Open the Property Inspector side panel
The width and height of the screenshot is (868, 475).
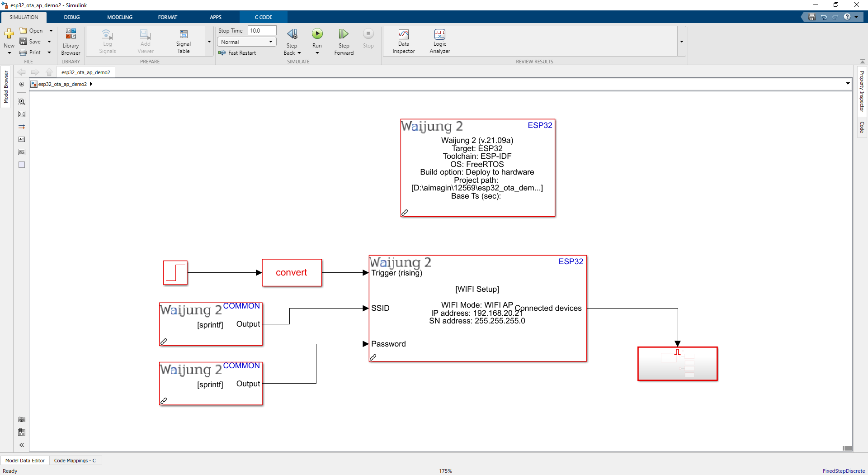862,91
